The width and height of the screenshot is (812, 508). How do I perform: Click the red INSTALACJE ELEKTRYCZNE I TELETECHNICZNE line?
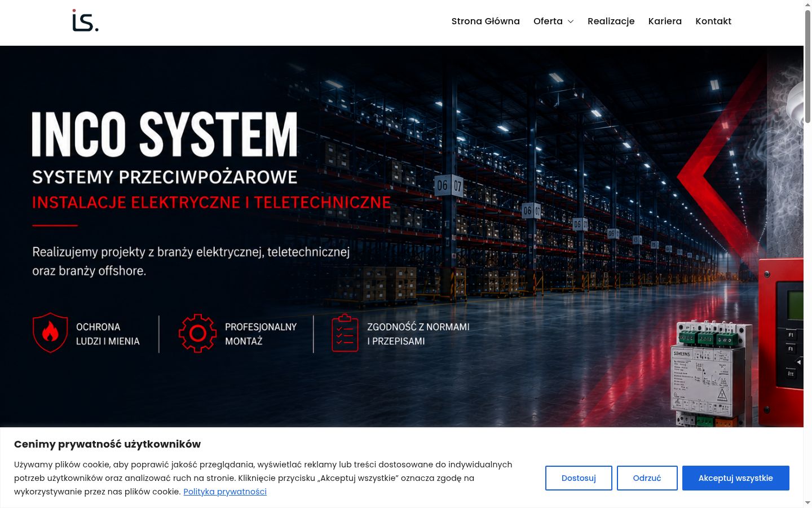click(211, 202)
